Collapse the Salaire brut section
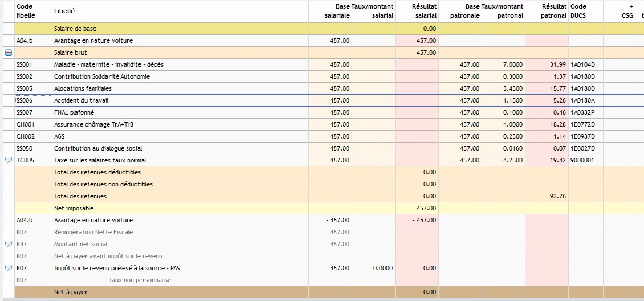This screenshot has height=301, width=644. click(9, 52)
